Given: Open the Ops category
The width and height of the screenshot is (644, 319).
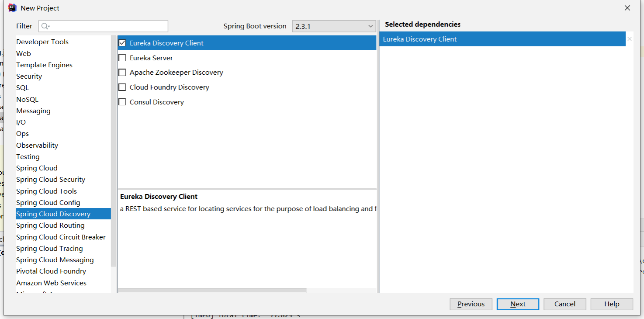Looking at the screenshot, I should pos(63,134).
